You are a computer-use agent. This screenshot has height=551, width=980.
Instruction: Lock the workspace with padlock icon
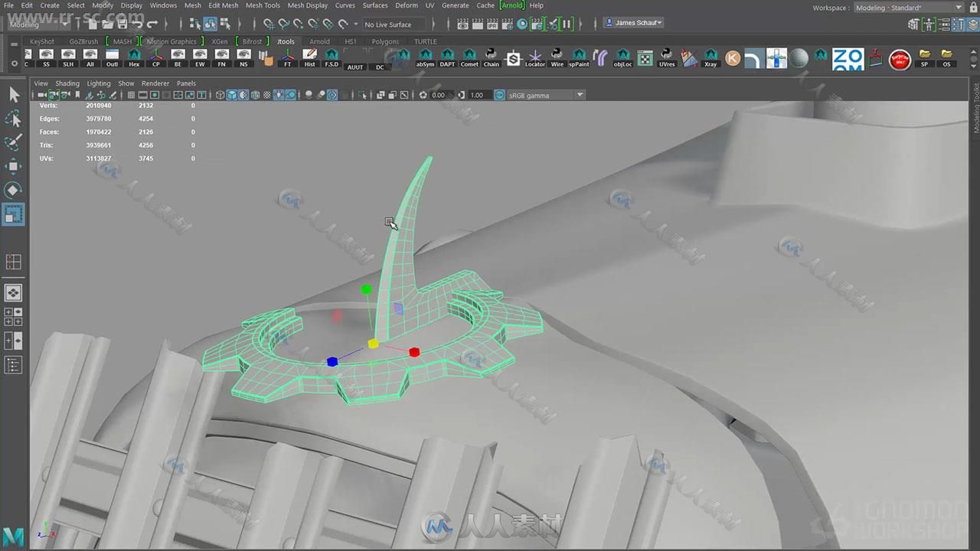coord(972,7)
